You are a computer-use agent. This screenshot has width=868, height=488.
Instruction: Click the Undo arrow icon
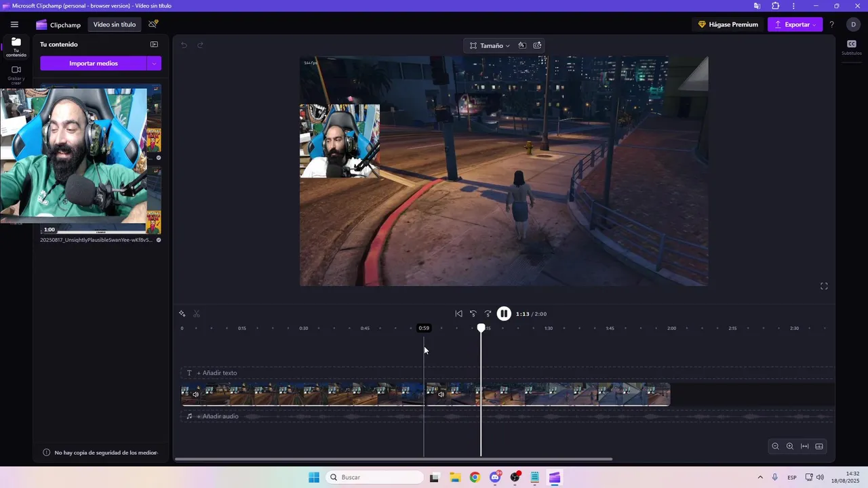click(184, 45)
